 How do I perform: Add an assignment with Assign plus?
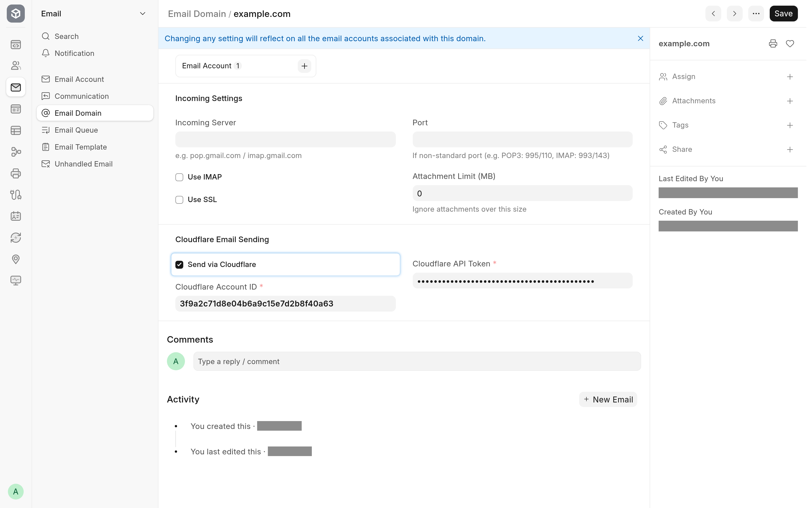pos(790,76)
